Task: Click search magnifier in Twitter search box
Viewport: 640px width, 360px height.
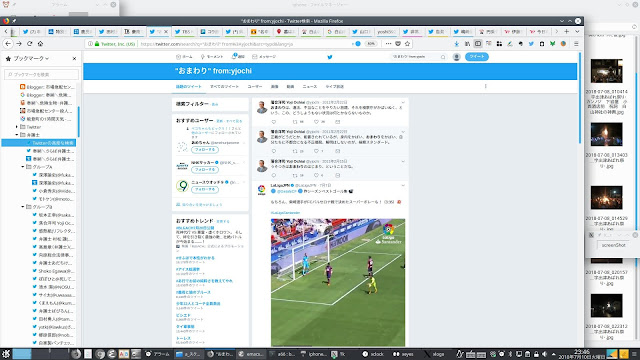Action: click(x=443, y=57)
